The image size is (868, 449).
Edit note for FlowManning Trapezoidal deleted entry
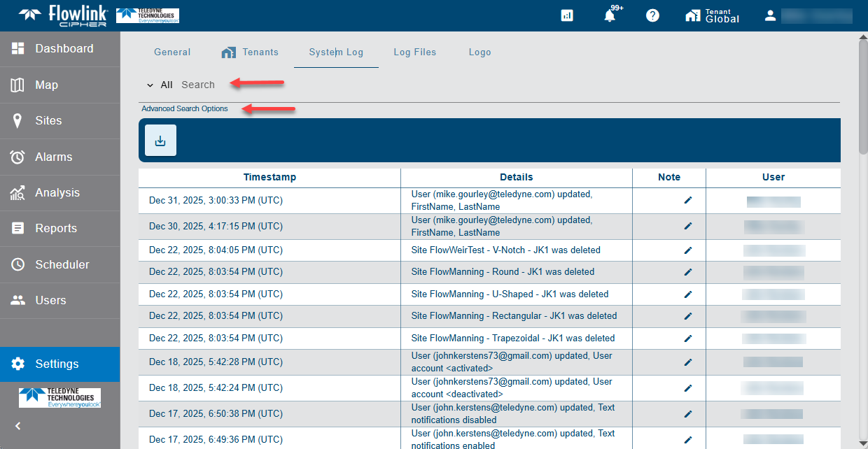(x=687, y=338)
